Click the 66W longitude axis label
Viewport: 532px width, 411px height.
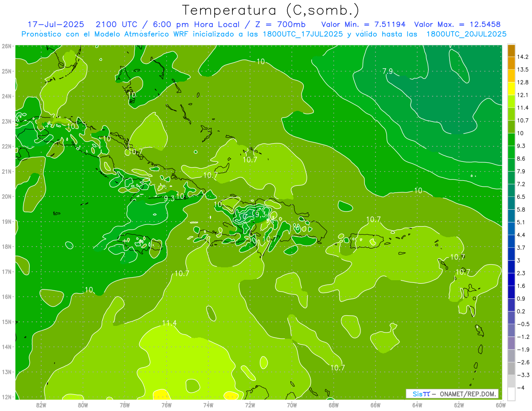pos(376,405)
